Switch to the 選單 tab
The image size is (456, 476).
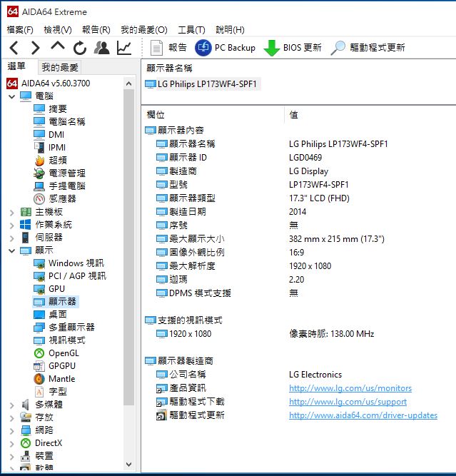[x=16, y=66]
